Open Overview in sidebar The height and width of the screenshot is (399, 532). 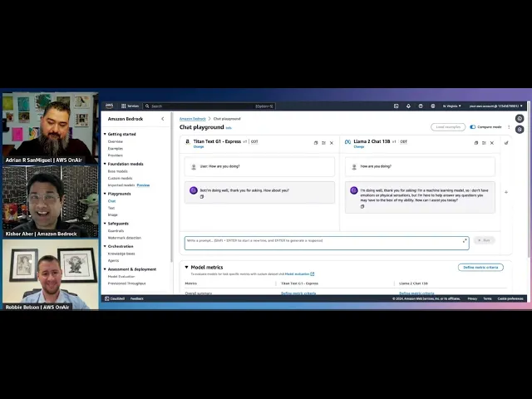(x=116, y=141)
